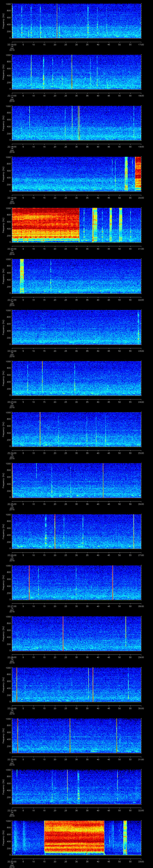Click the 22:28:00 start time label
The width and height of the screenshot is (153, 868).
click(12, 657)
